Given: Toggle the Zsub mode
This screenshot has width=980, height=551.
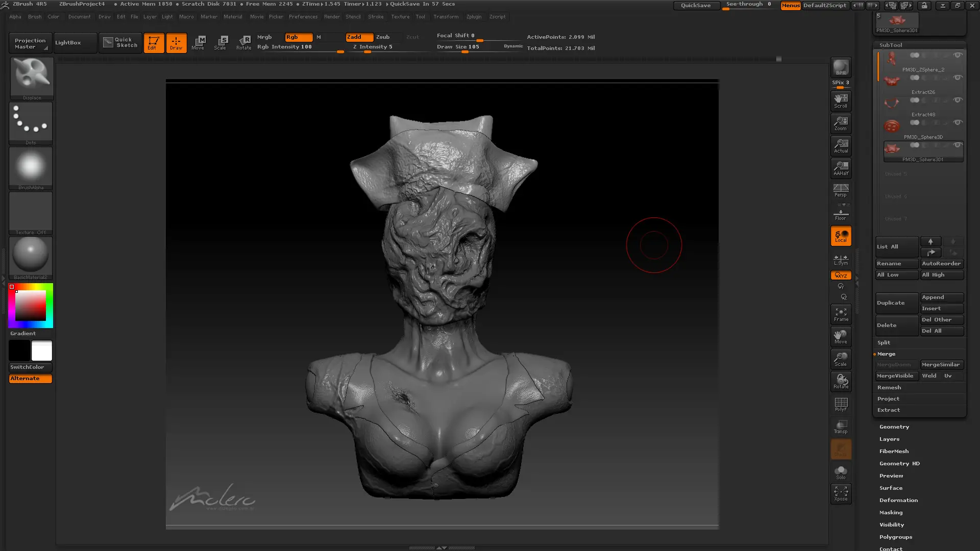Looking at the screenshot, I should [383, 37].
